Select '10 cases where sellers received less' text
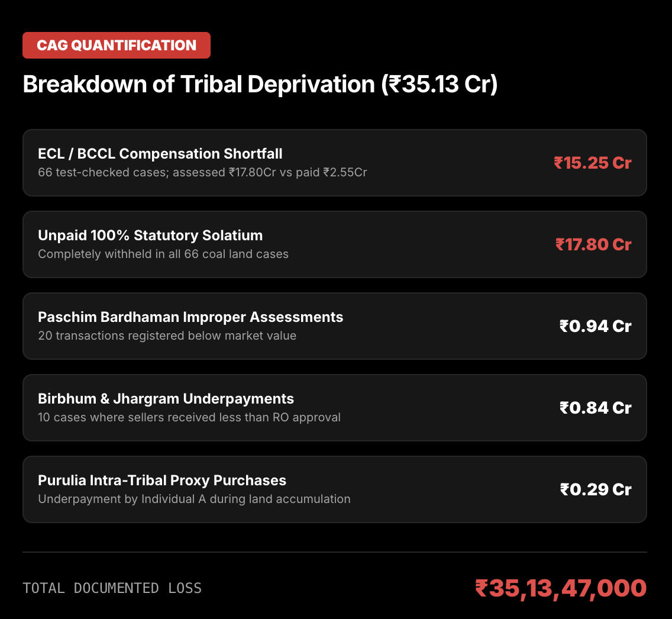672x619 pixels. 189,418
